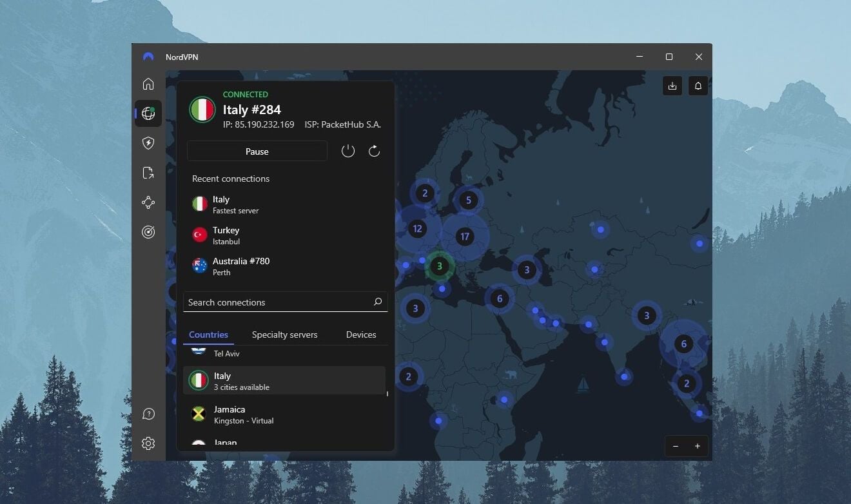The image size is (851, 504).
Task: Click the country list scrollbar
Action: (387, 393)
